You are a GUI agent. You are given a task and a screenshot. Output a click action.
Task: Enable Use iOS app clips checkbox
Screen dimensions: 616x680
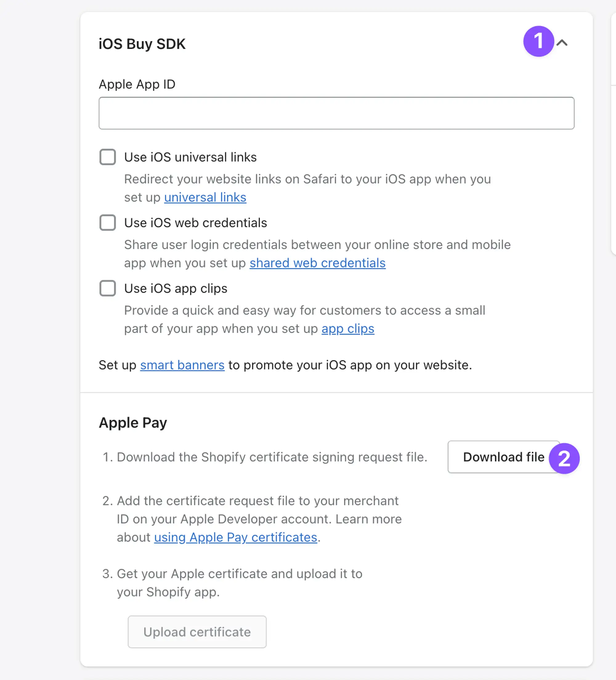click(x=107, y=288)
